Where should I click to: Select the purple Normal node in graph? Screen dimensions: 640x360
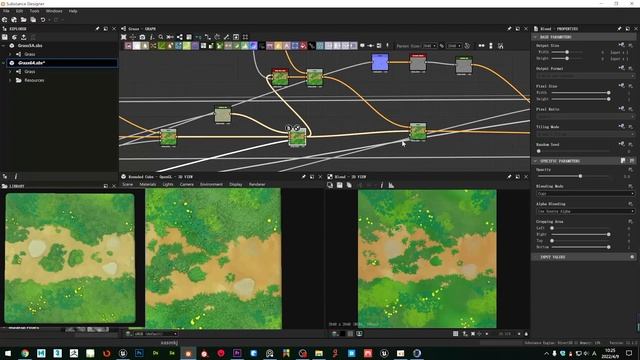click(x=380, y=63)
